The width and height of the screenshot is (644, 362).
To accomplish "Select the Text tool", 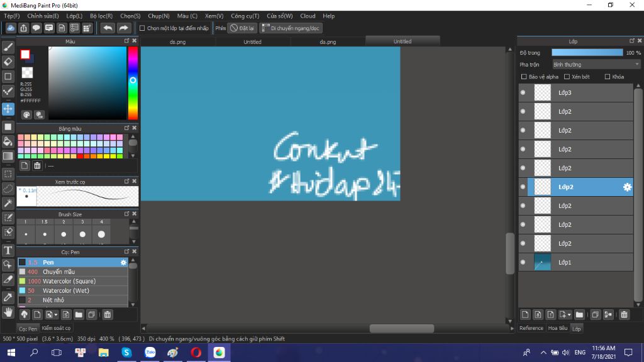I will coord(8,250).
